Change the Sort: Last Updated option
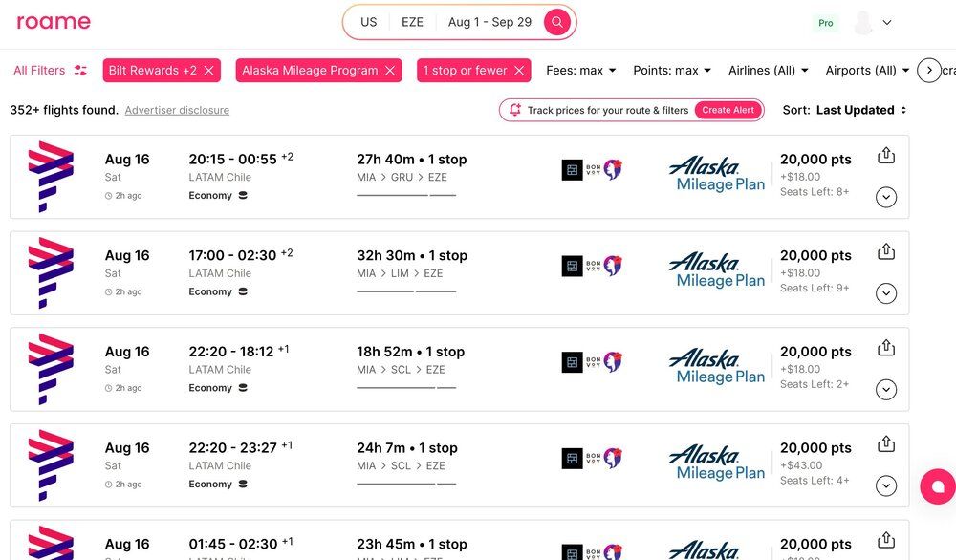This screenshot has width=956, height=560. point(860,110)
